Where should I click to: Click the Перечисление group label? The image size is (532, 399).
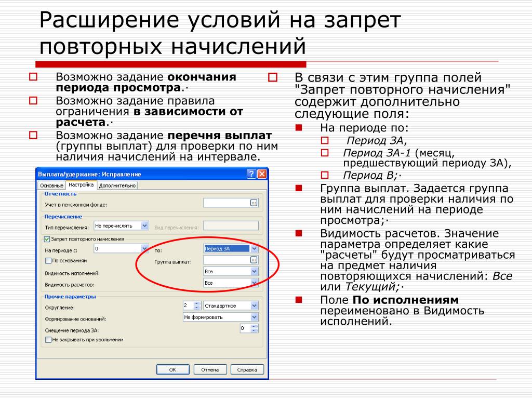pyautogui.click(x=63, y=217)
